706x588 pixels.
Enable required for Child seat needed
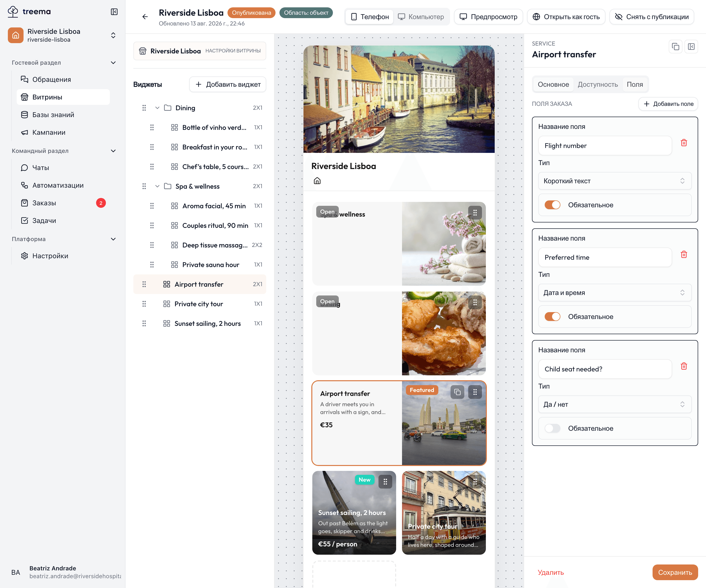click(x=552, y=429)
